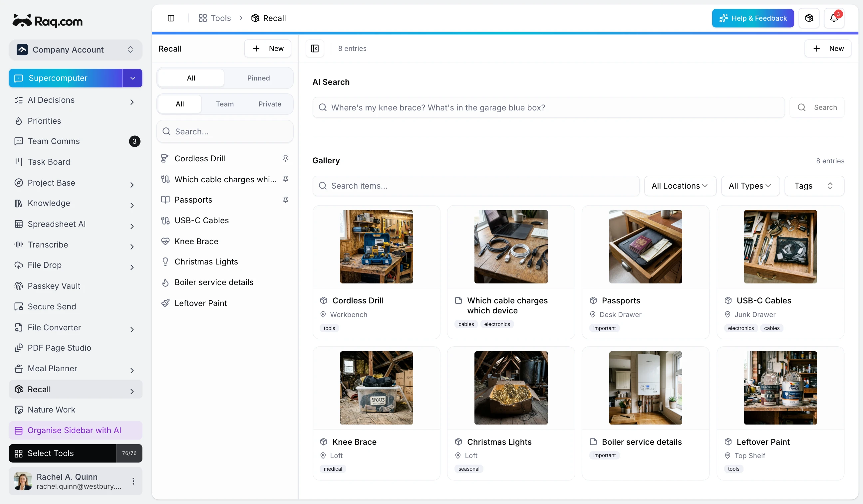
Task: Open the All Locations filter dropdown
Action: (x=680, y=186)
